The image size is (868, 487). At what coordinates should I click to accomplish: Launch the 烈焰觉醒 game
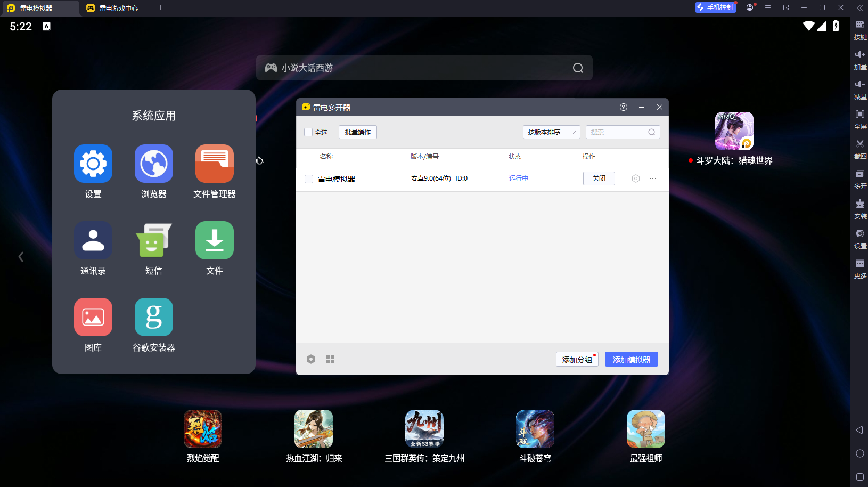coord(203,429)
